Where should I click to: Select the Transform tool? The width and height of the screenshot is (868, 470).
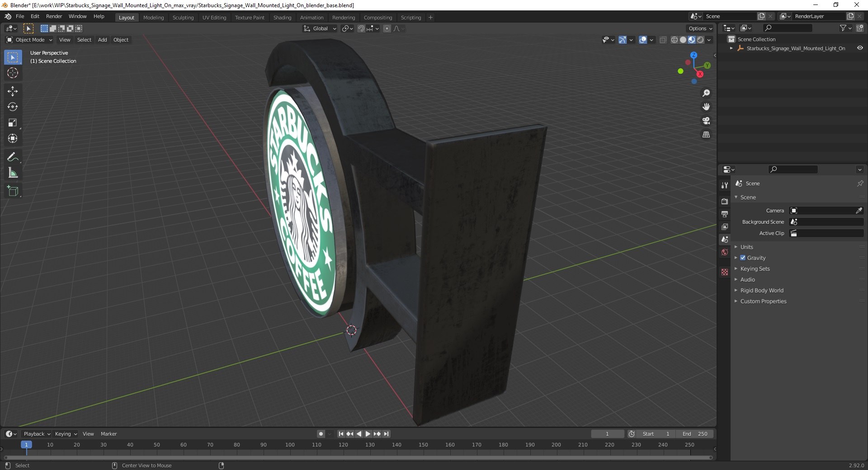(x=13, y=139)
